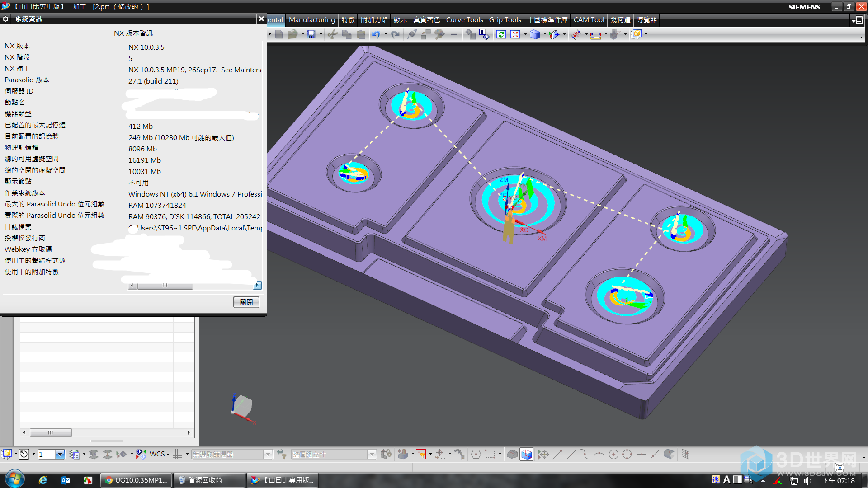Open Outlook from the taskbar
The image size is (868, 488).
(x=66, y=480)
